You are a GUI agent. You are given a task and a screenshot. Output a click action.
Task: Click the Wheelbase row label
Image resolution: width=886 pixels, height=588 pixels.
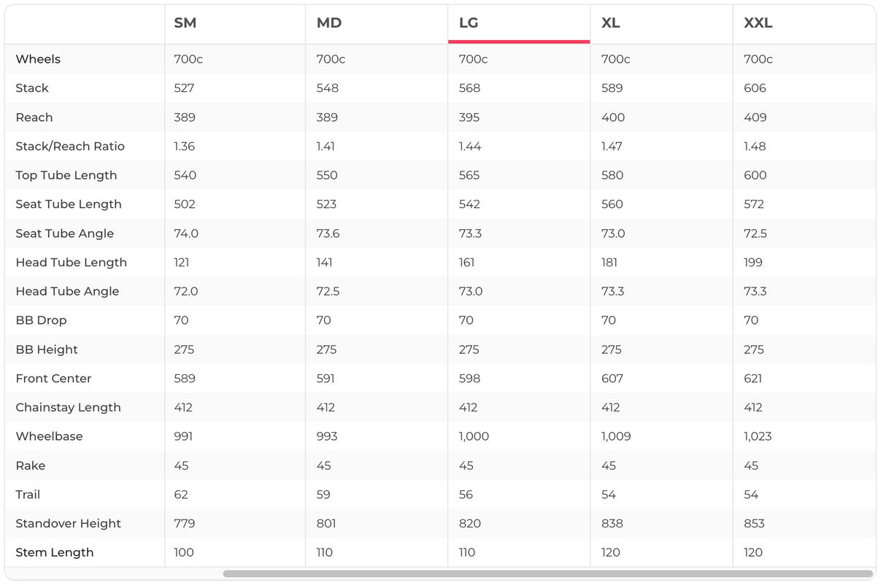49,436
